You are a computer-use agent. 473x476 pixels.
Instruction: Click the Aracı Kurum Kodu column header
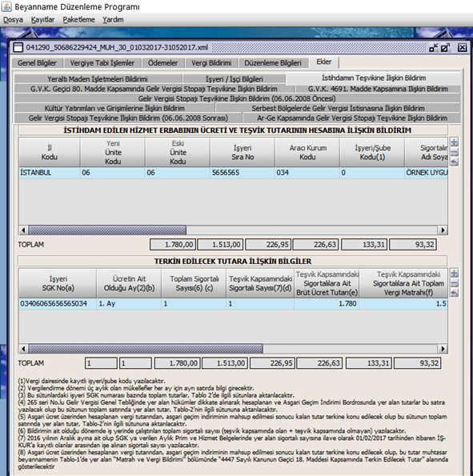pyautogui.click(x=307, y=152)
